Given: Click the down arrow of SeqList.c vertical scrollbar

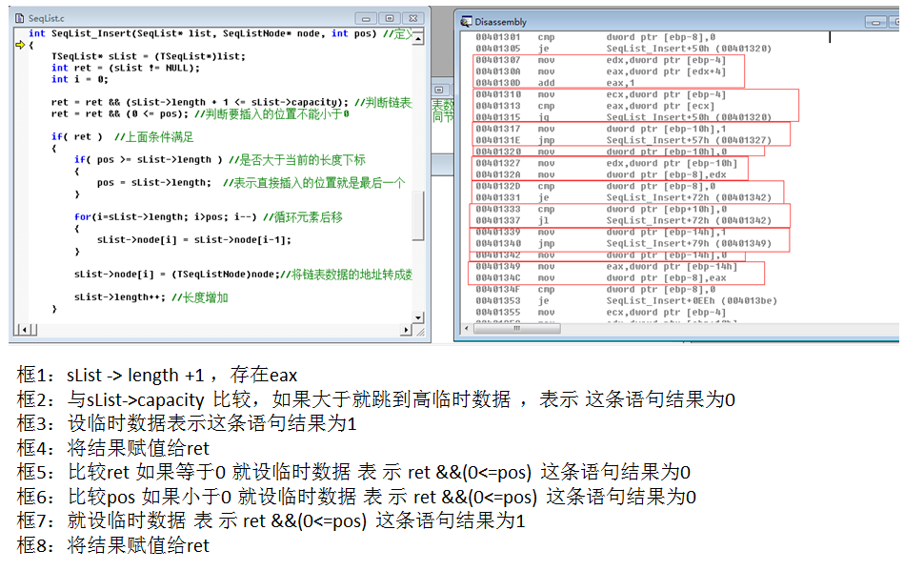Looking at the screenshot, I should (418, 318).
